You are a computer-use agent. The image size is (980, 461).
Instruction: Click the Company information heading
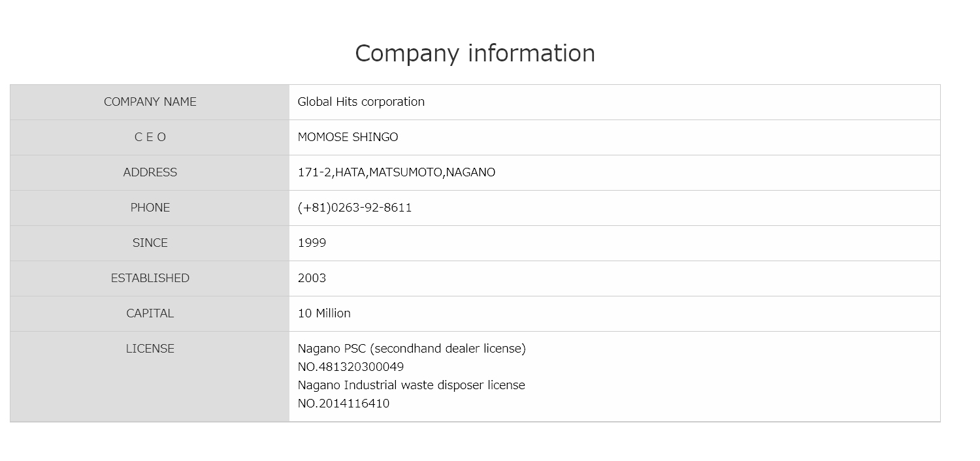pyautogui.click(x=475, y=54)
